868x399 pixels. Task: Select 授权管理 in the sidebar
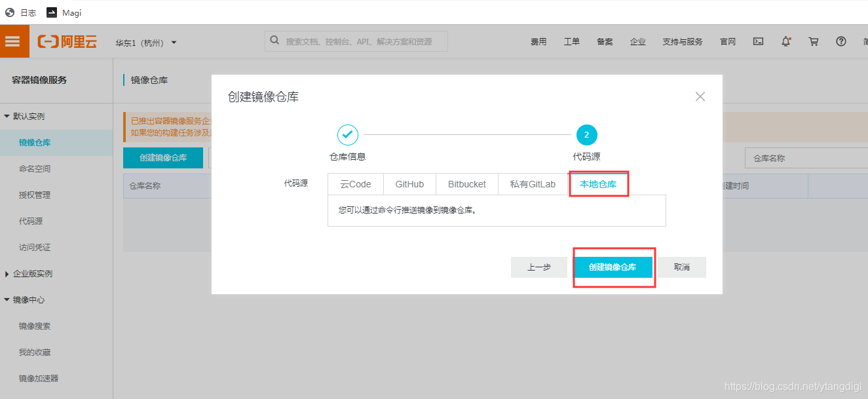(x=35, y=195)
